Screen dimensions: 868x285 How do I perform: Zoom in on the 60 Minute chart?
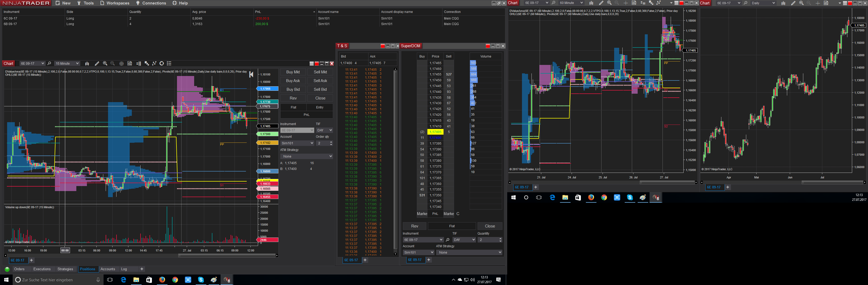click(x=609, y=3)
